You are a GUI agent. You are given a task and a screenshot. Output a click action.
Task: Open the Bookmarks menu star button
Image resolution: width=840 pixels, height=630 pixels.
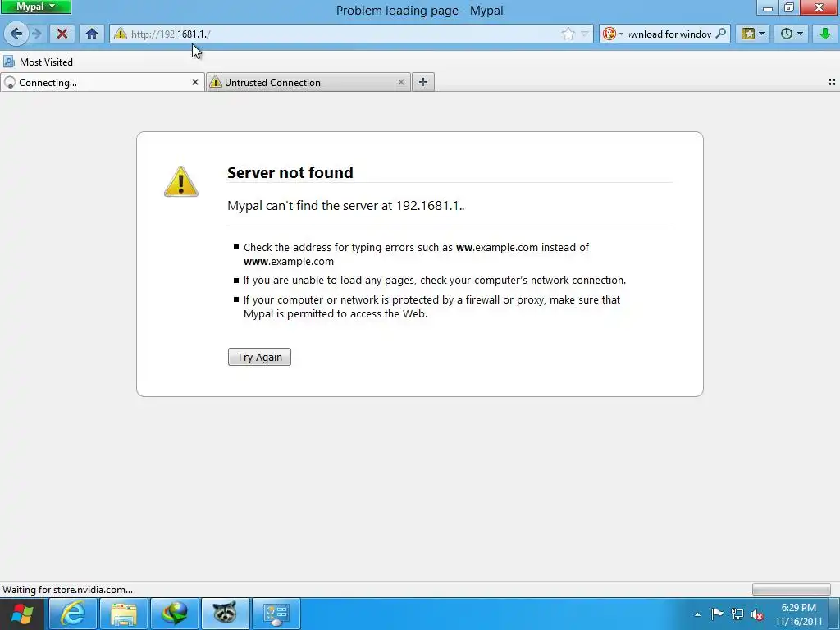[x=752, y=34]
